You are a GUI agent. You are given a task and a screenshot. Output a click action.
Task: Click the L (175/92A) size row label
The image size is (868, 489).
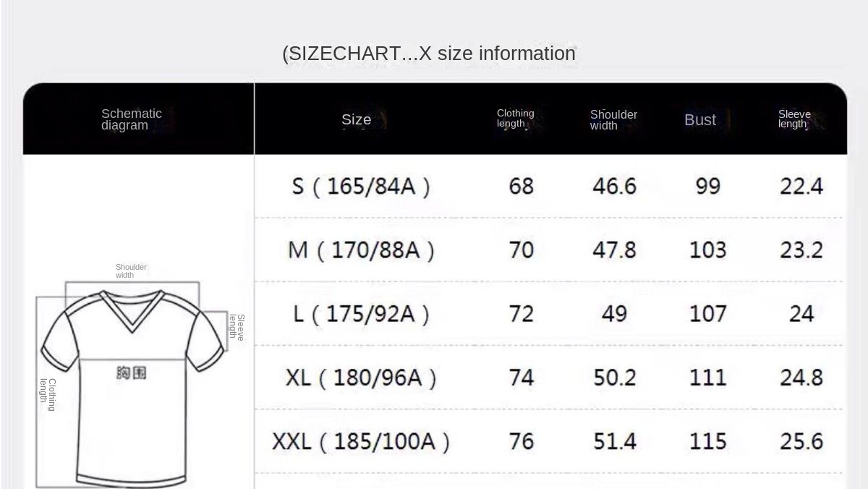pyautogui.click(x=361, y=314)
